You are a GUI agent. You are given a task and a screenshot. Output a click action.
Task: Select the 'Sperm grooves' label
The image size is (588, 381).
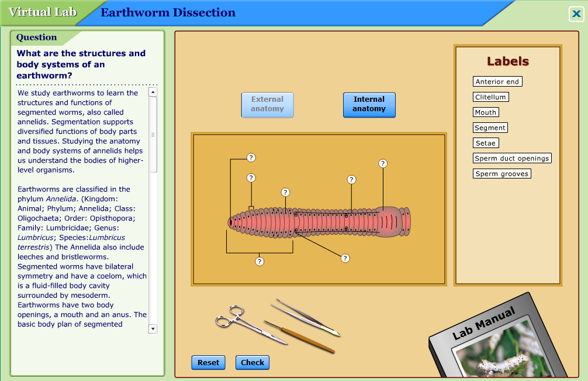click(501, 174)
